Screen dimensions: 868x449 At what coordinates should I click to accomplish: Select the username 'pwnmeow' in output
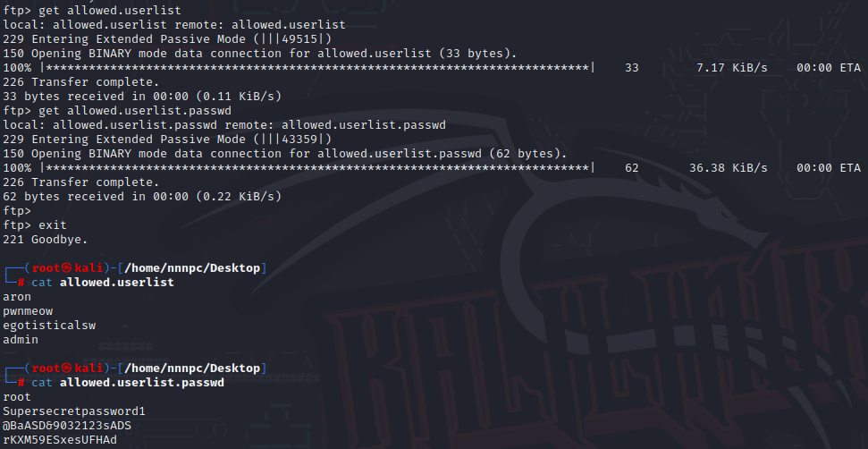(x=28, y=310)
